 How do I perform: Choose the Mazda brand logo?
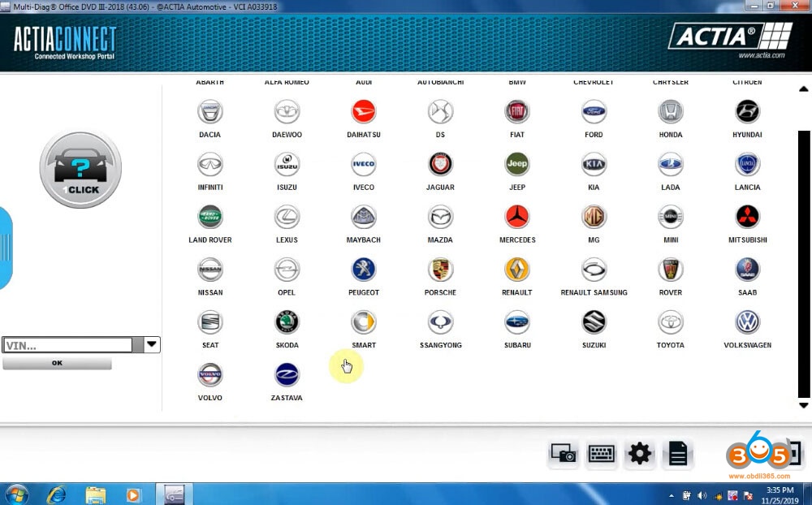[440, 217]
